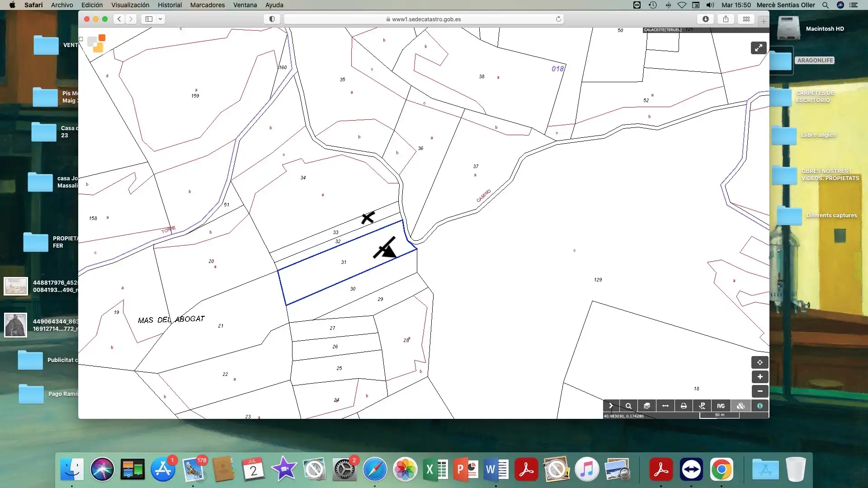Print the cadastral map

684,406
